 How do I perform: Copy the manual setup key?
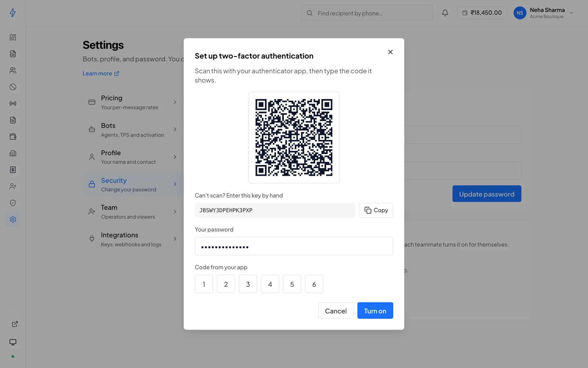(376, 210)
